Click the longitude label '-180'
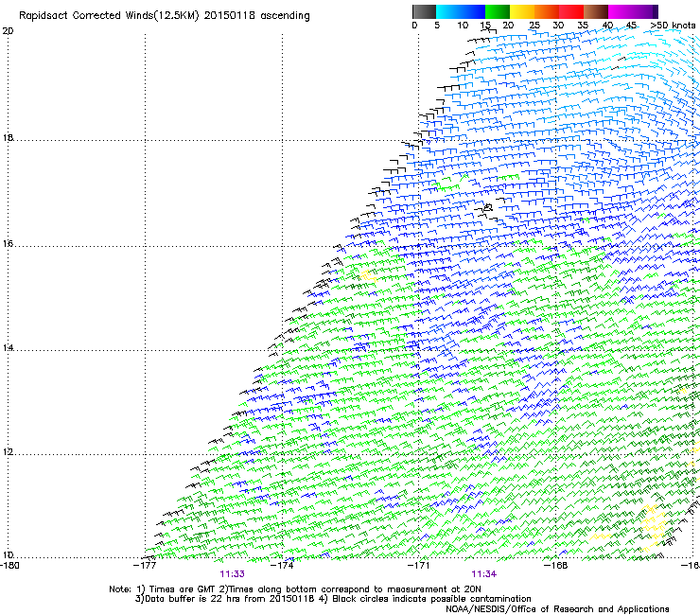This screenshot has width=700, height=615. coord(9,565)
